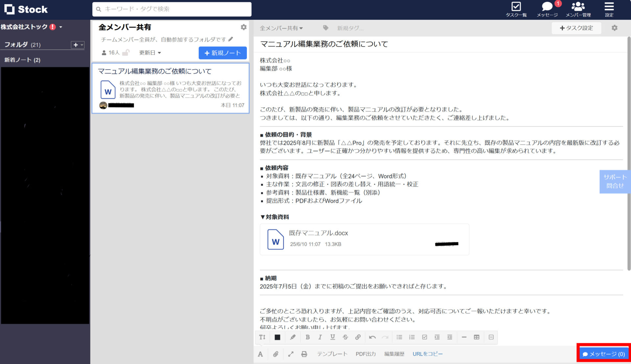Open print options via the printer icon
This screenshot has height=364, width=631.
[304, 354]
